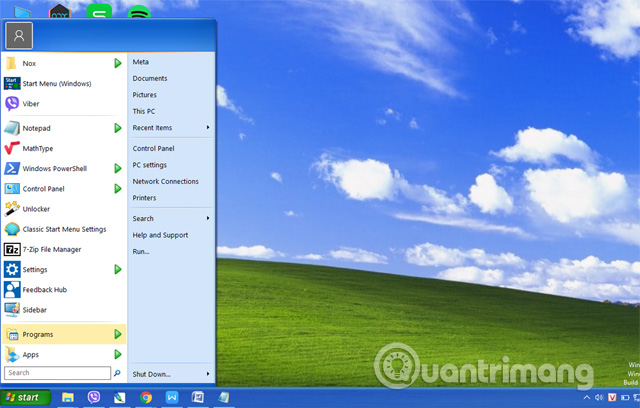Image resolution: width=640 pixels, height=408 pixels.
Task: Click the user account picture icon
Action: pyautogui.click(x=19, y=36)
